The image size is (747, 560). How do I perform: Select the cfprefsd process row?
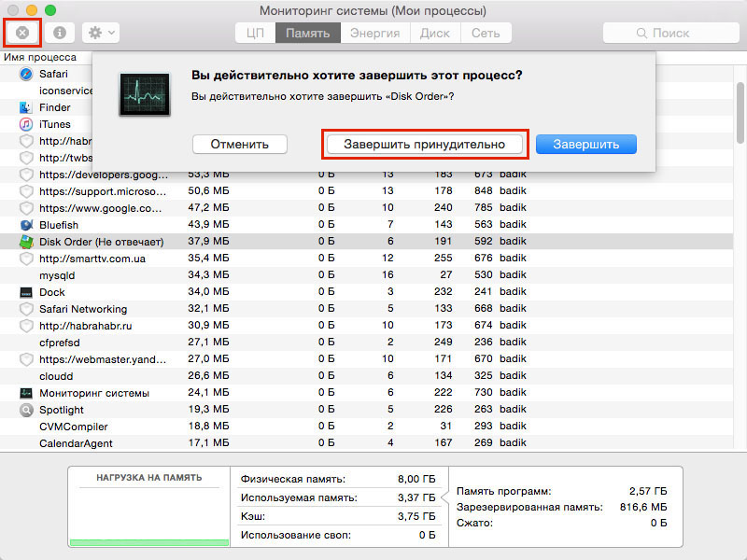click(x=366, y=343)
